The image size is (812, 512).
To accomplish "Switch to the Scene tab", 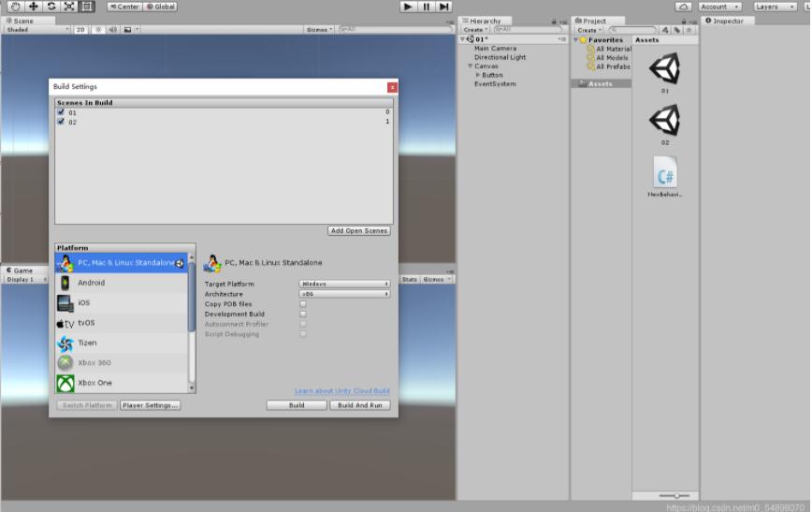I will [x=23, y=21].
